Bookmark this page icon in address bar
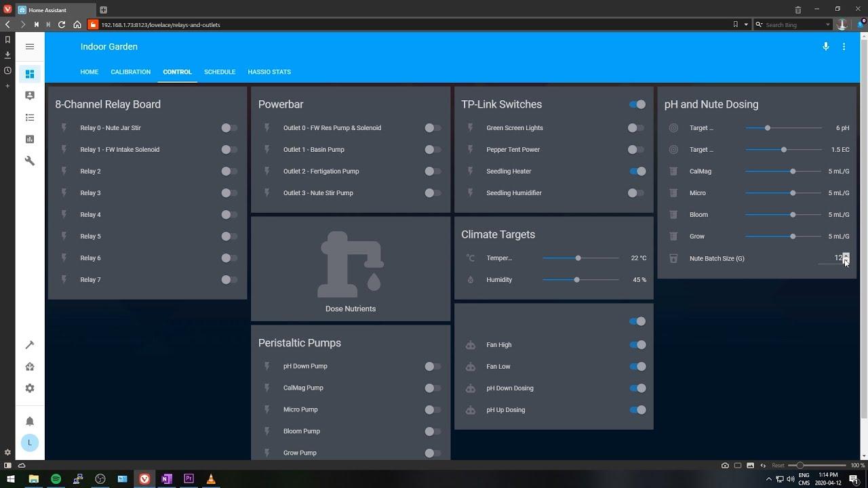 coord(735,24)
